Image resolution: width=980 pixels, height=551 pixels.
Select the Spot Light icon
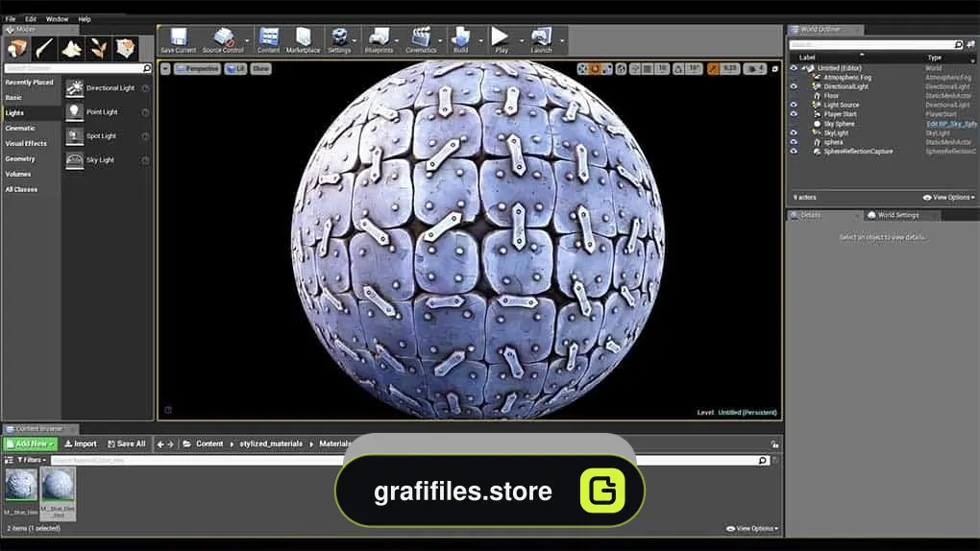pos(74,135)
